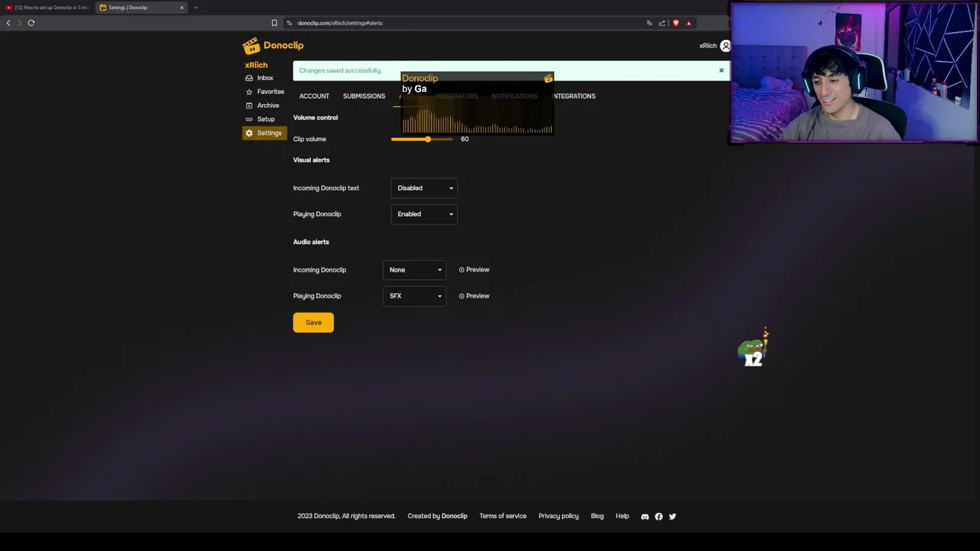Click the Save button
Viewport: 980px width, 551px height.
point(313,323)
